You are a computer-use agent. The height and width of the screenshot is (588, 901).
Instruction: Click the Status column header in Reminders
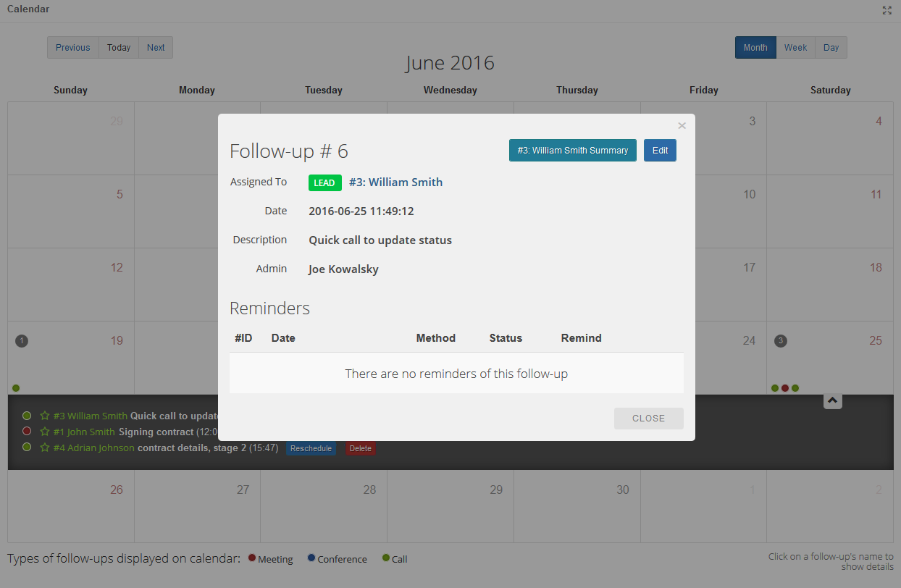pyautogui.click(x=506, y=338)
